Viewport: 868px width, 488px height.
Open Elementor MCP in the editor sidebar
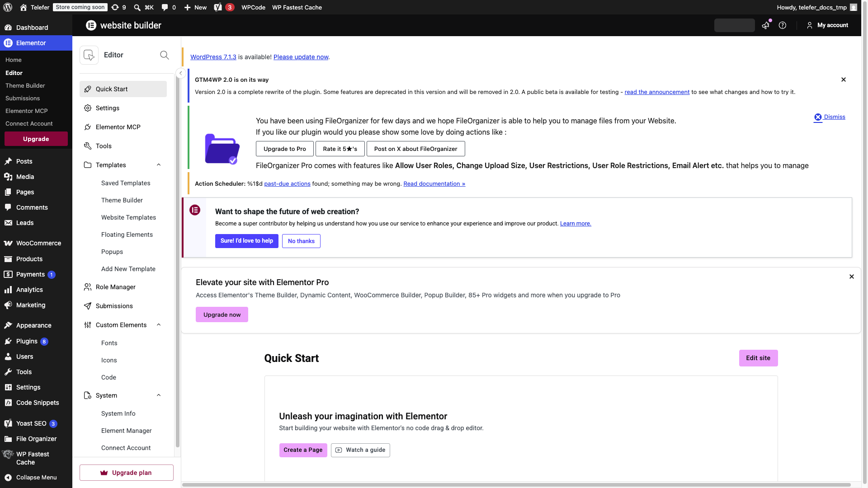point(123,127)
